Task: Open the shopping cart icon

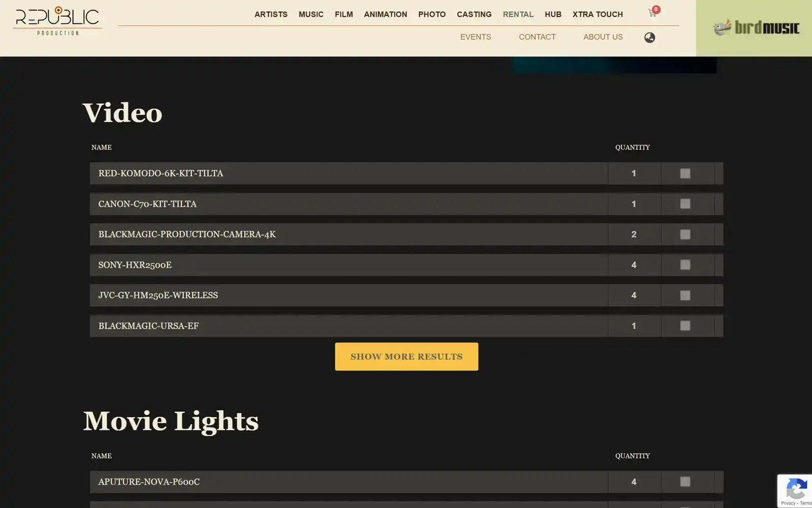Action: [x=653, y=13]
